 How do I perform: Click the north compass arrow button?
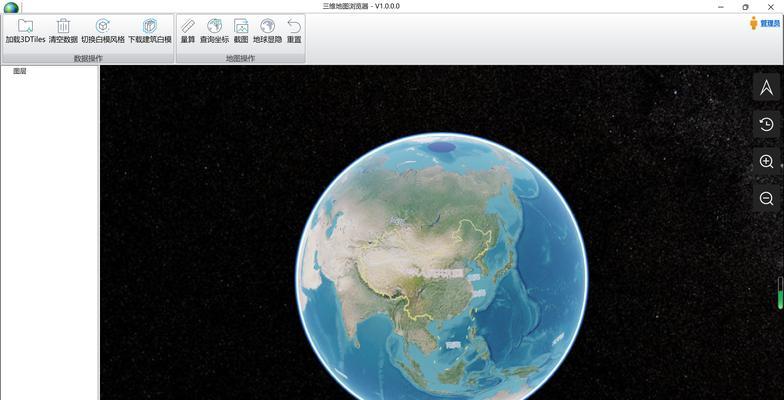pos(766,87)
